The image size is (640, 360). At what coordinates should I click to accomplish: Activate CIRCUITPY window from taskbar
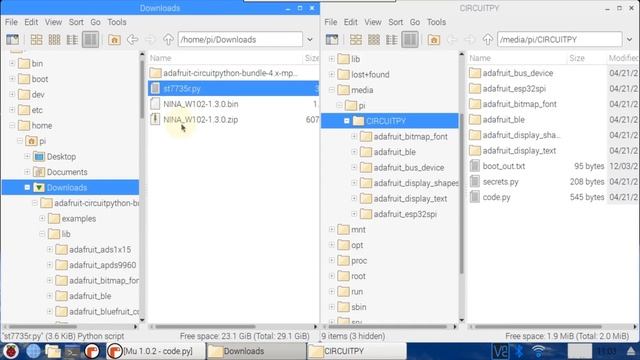coord(356,351)
